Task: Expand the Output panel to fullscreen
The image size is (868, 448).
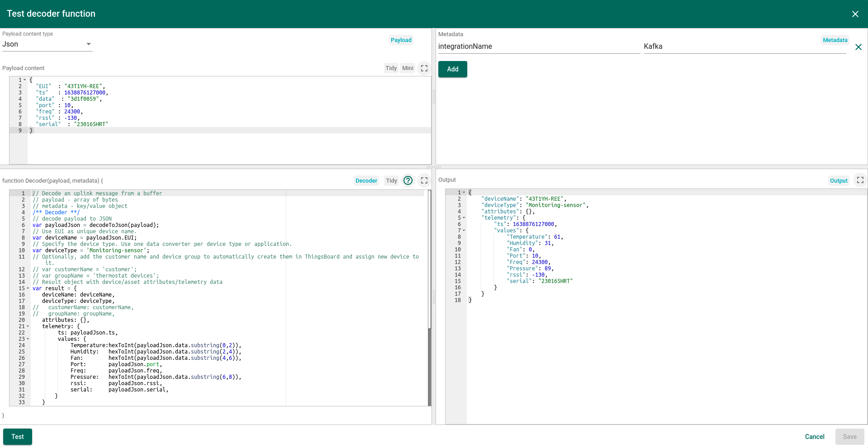Action: (x=860, y=180)
